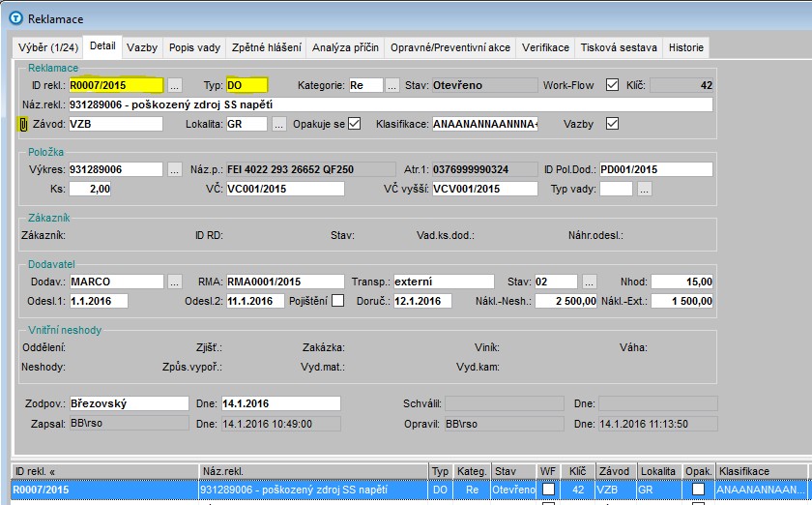This screenshot has height=505, width=812.
Task: Click the ID Pol.Dod. field PD001/2015
Action: (656, 169)
